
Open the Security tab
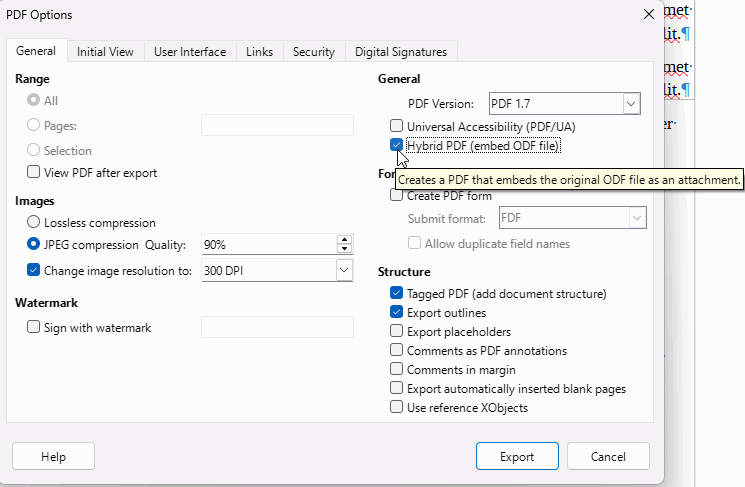[x=314, y=52]
